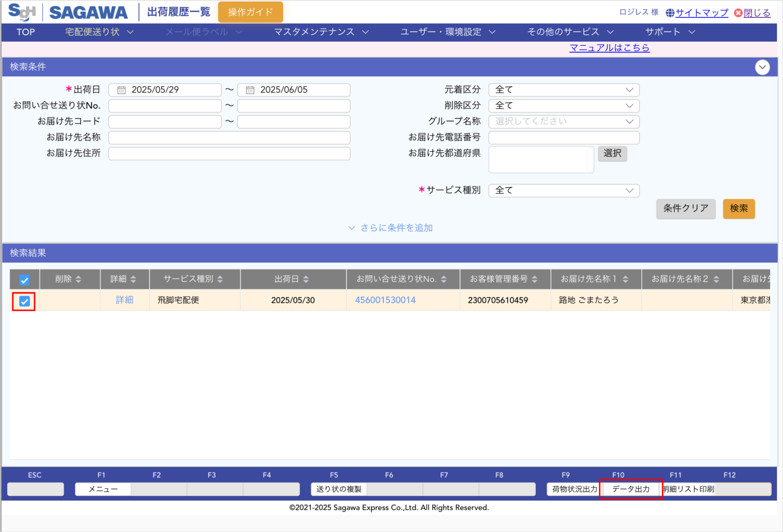Toggle the select-all header checkbox
This screenshot has width=783, height=532.
click(24, 280)
